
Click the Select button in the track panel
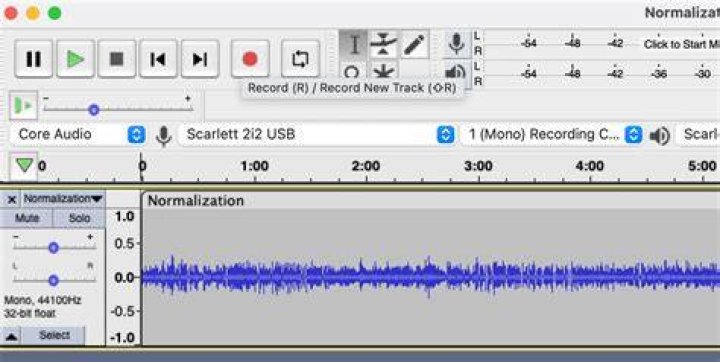coord(54,335)
